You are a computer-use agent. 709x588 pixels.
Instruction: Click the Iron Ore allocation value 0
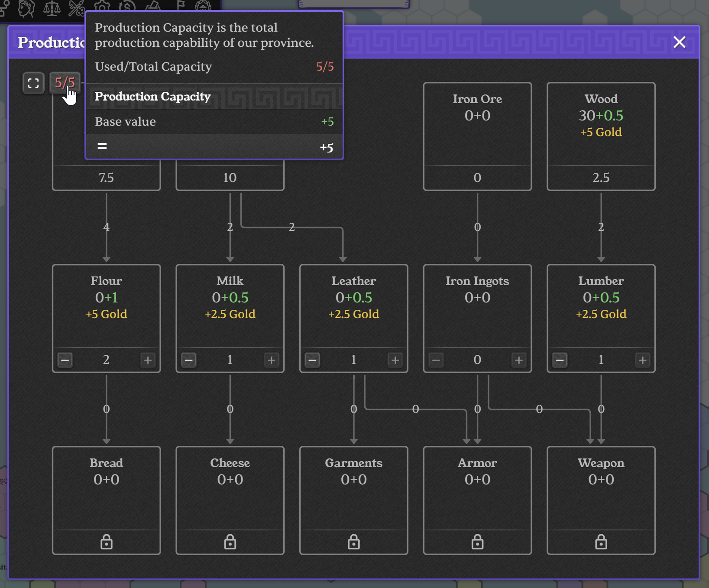pyautogui.click(x=477, y=178)
